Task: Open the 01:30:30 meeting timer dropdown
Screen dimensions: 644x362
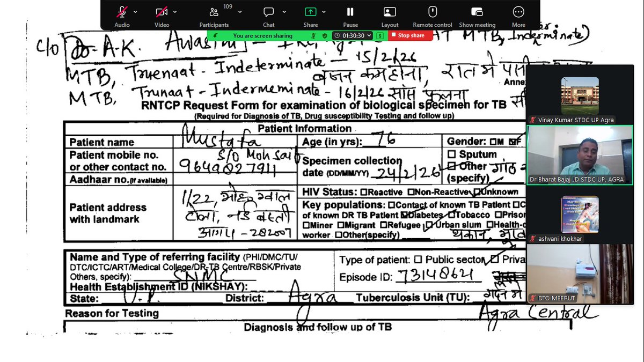Action: tap(353, 35)
